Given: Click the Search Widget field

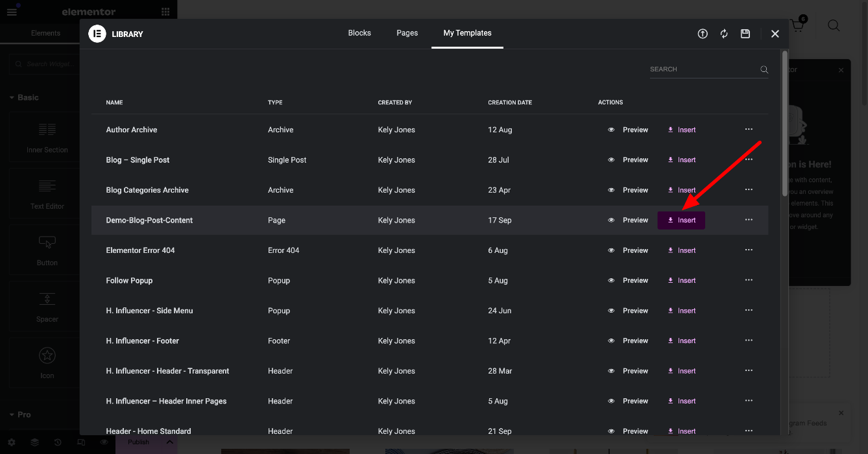Looking at the screenshot, I should click(45, 64).
